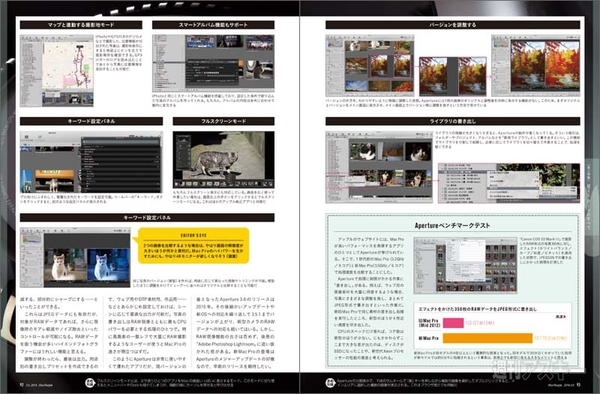
Task: Open the version browser screenshot with autumn thumbnails
Action: [x=370, y=66]
